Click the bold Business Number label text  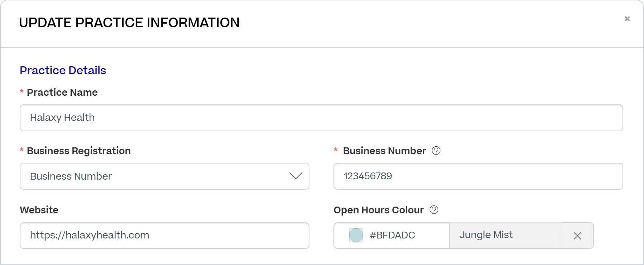point(384,151)
